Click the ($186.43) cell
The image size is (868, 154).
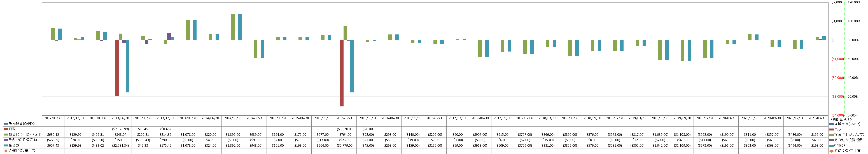coord(143,140)
